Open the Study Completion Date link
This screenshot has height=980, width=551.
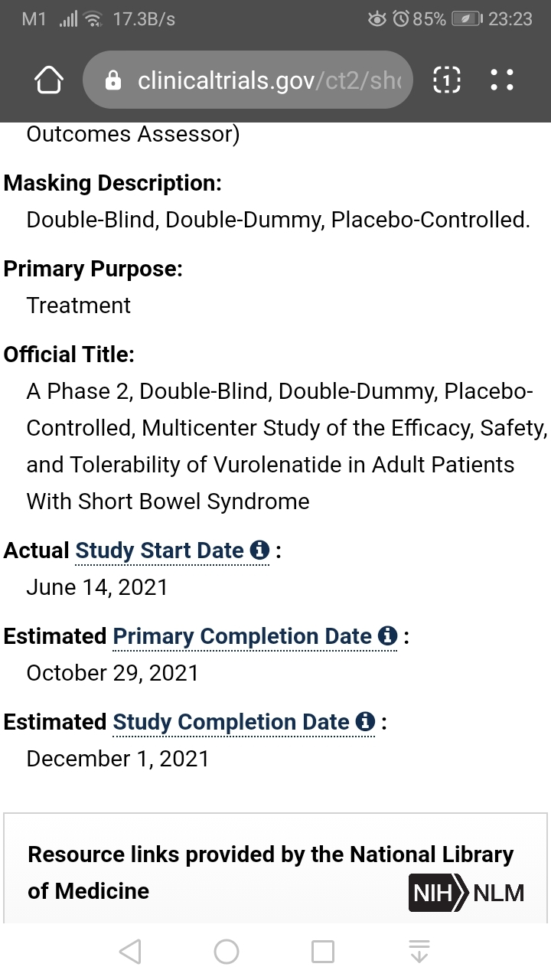[231, 722]
